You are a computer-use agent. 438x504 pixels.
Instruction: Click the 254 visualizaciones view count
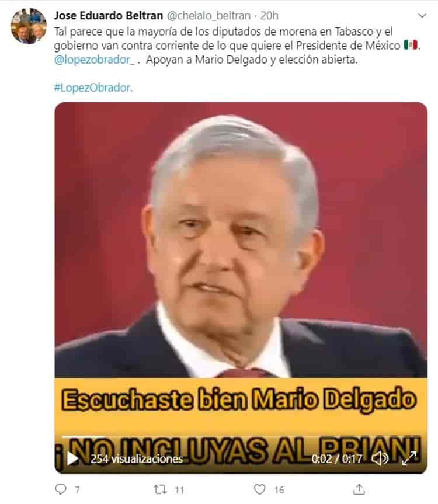(137, 458)
